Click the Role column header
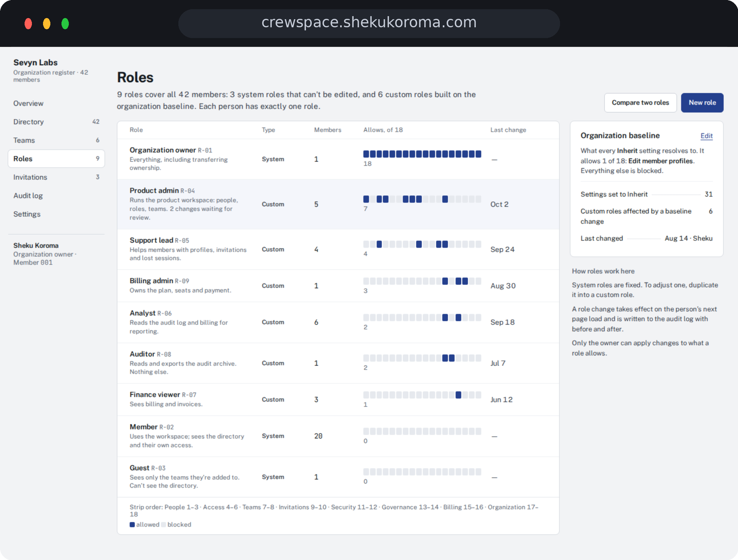The image size is (738, 560). click(x=136, y=130)
